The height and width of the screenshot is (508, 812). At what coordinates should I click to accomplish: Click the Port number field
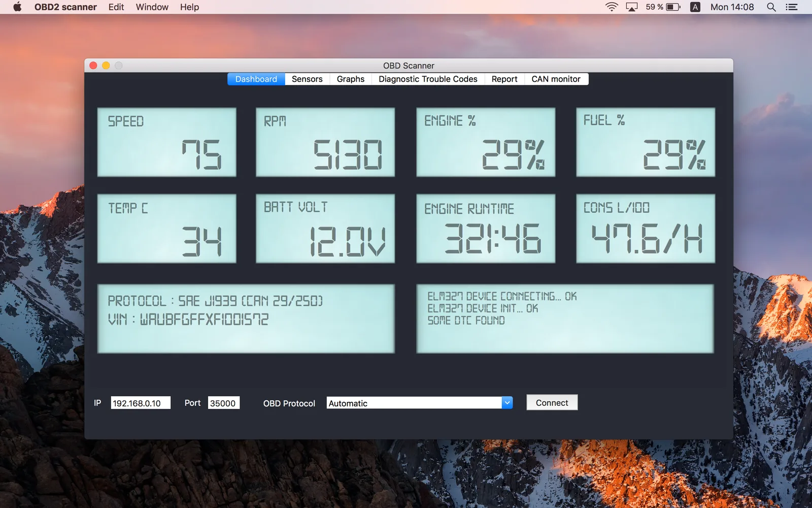coord(224,403)
